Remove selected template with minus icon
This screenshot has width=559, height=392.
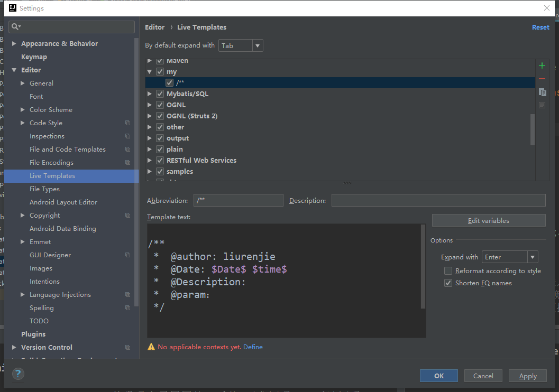pos(542,79)
